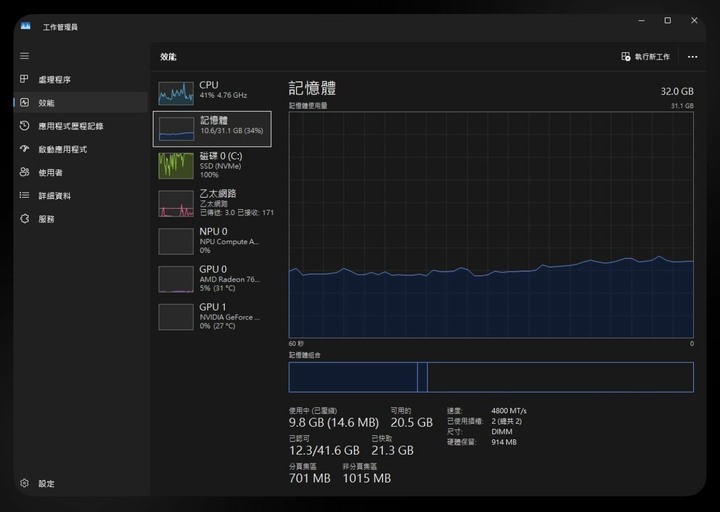Click the 60 秒 graph axis label
Image resolution: width=720 pixels, height=512 pixels.
pyautogui.click(x=296, y=343)
